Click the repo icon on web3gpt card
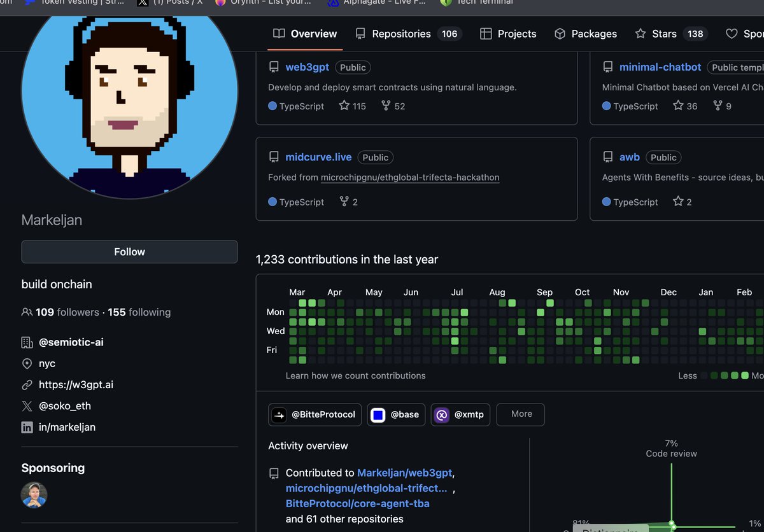 pyautogui.click(x=274, y=67)
